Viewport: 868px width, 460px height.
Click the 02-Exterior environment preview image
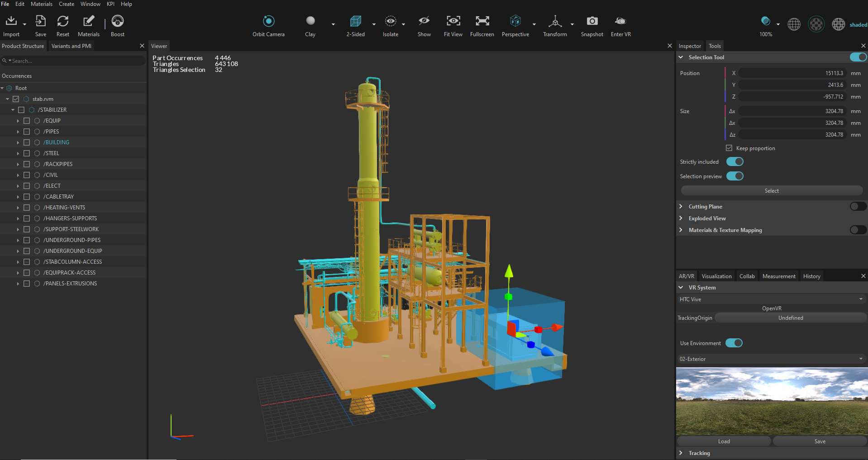point(772,401)
